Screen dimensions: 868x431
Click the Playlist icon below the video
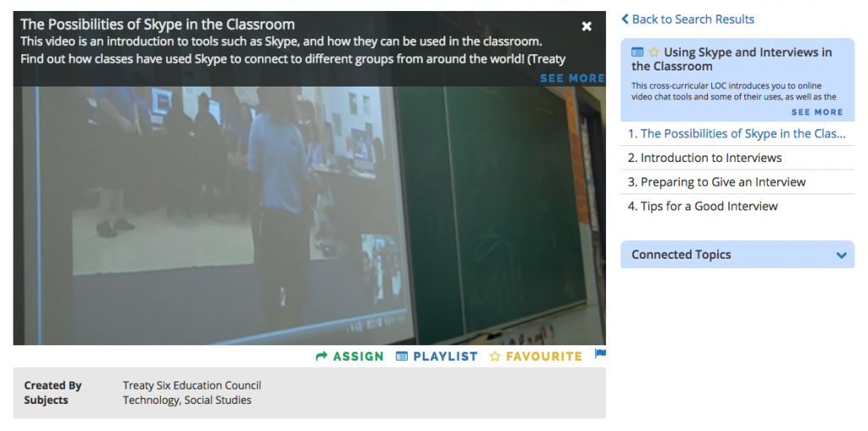coord(401,357)
